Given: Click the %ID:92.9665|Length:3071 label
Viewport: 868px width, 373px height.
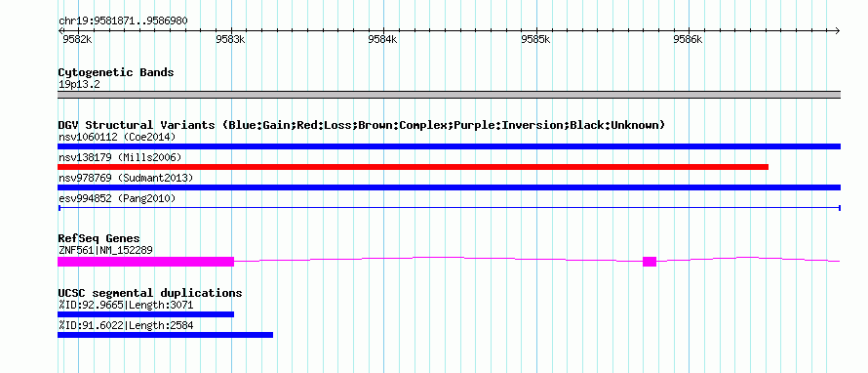Looking at the screenshot, I should point(125,306).
